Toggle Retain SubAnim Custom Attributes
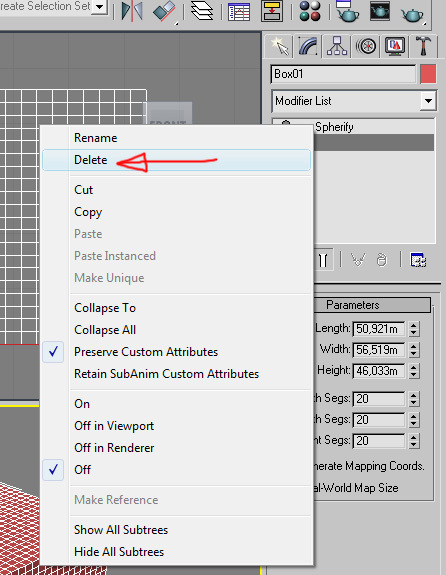446x575 pixels. tap(176, 374)
